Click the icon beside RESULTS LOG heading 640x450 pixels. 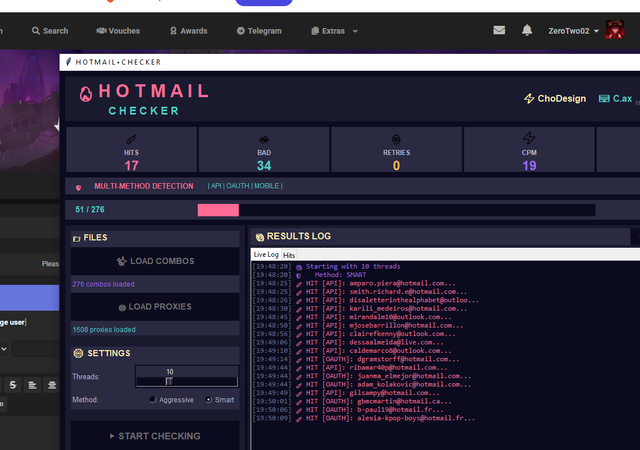(260, 237)
